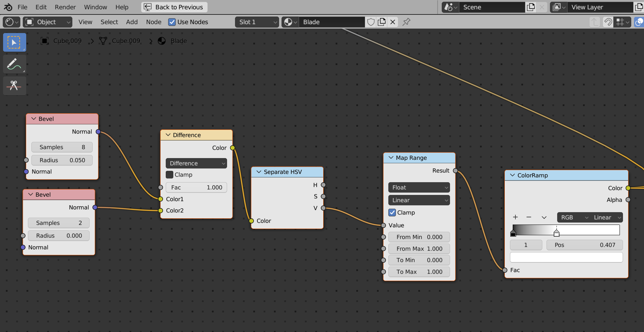Click the Difference node Fac slider
The image size is (644, 332).
196,187
